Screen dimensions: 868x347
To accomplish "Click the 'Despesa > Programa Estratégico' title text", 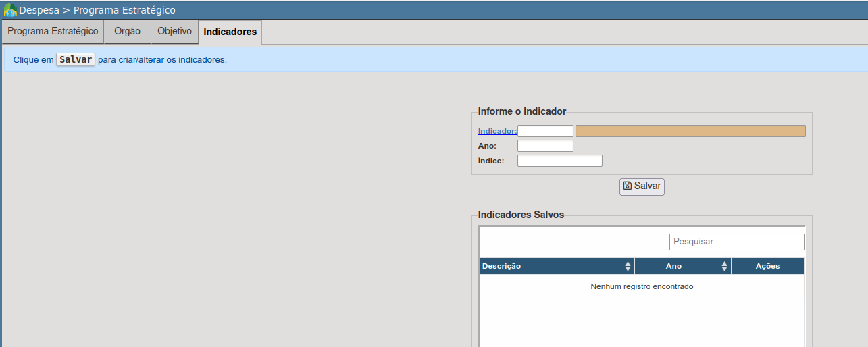I will (x=97, y=10).
